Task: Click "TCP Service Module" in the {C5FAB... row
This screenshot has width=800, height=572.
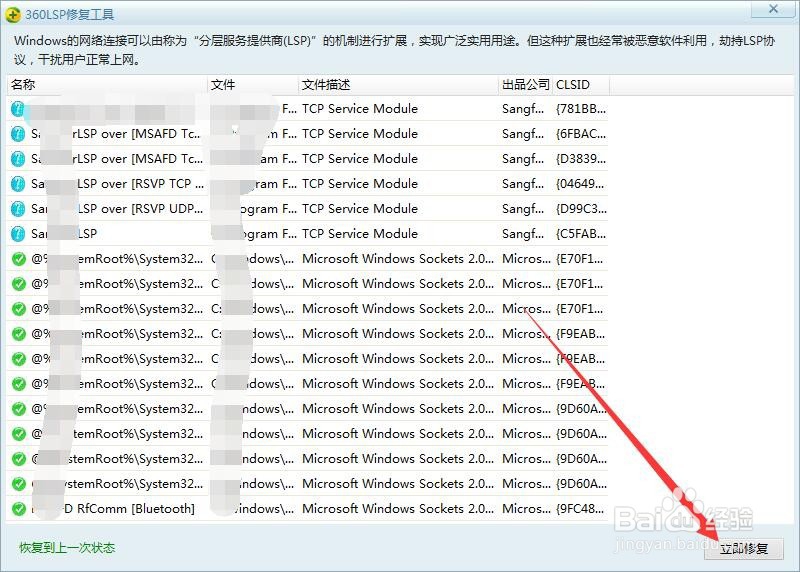Action: click(360, 234)
